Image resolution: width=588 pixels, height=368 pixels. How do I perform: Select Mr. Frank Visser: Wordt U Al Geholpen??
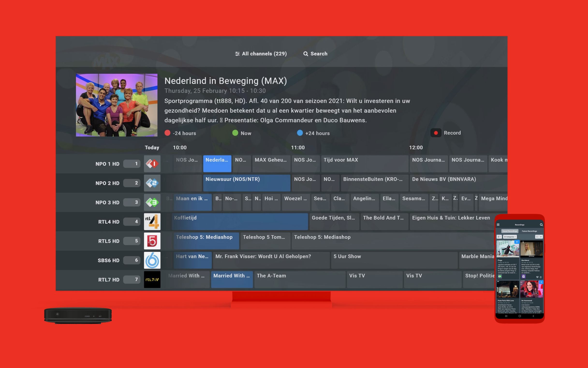pos(271,260)
